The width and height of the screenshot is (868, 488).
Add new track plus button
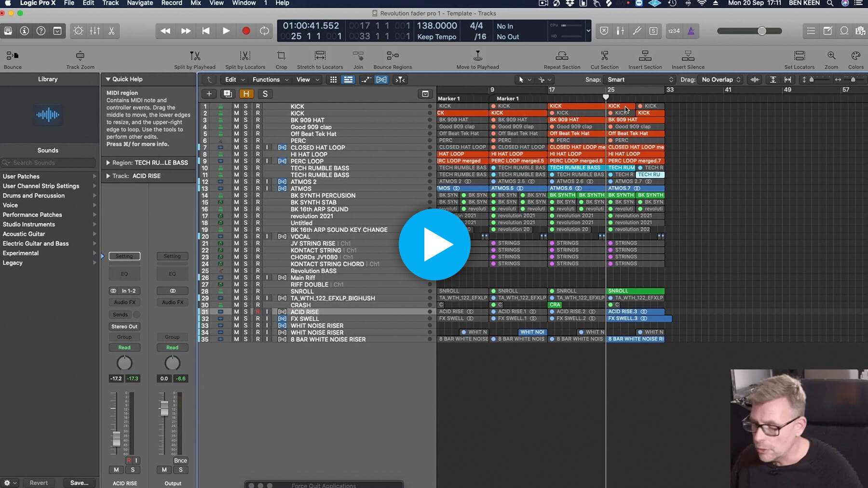coord(209,94)
